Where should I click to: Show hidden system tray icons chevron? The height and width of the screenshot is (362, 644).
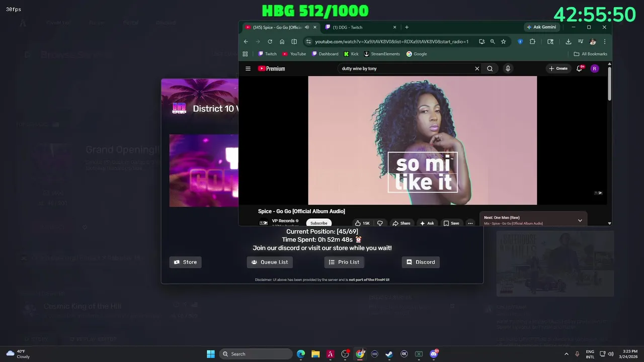pyautogui.click(x=566, y=354)
